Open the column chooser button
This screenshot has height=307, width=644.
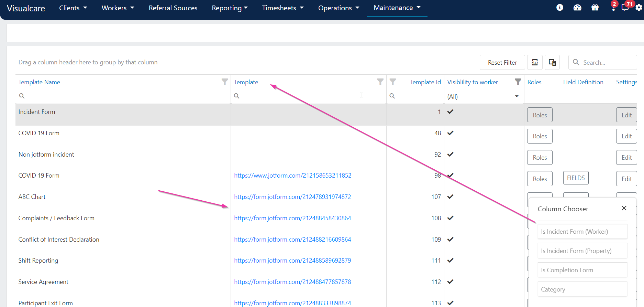[552, 62]
